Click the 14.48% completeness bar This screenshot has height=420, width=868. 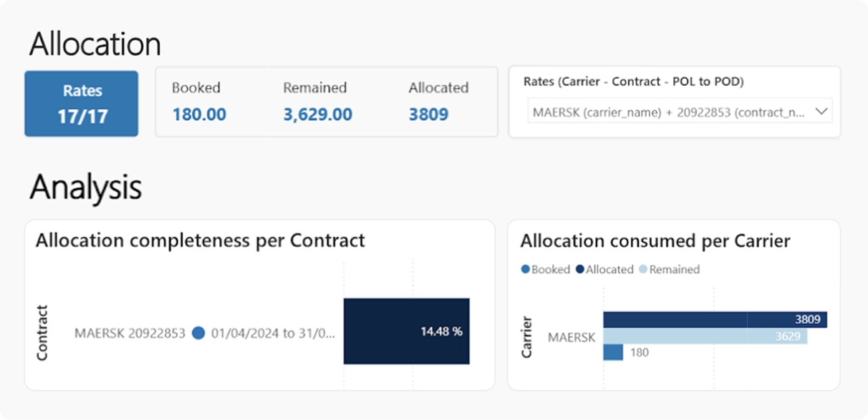pos(407,331)
